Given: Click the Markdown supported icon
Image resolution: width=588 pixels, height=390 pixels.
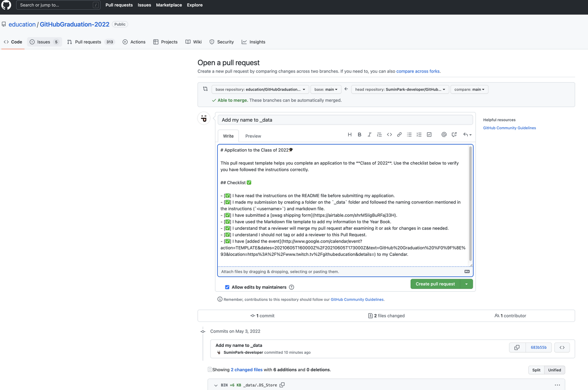Looking at the screenshot, I should [x=467, y=271].
